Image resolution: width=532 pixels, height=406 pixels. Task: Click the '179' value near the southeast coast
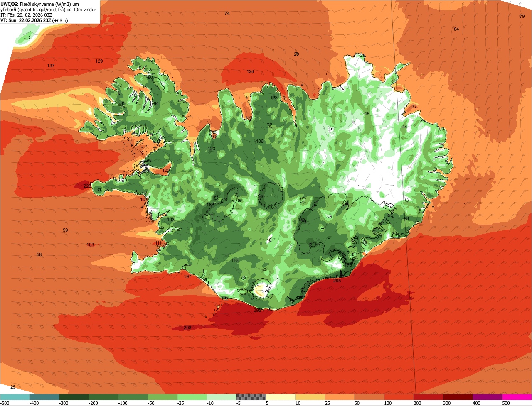[348, 264]
